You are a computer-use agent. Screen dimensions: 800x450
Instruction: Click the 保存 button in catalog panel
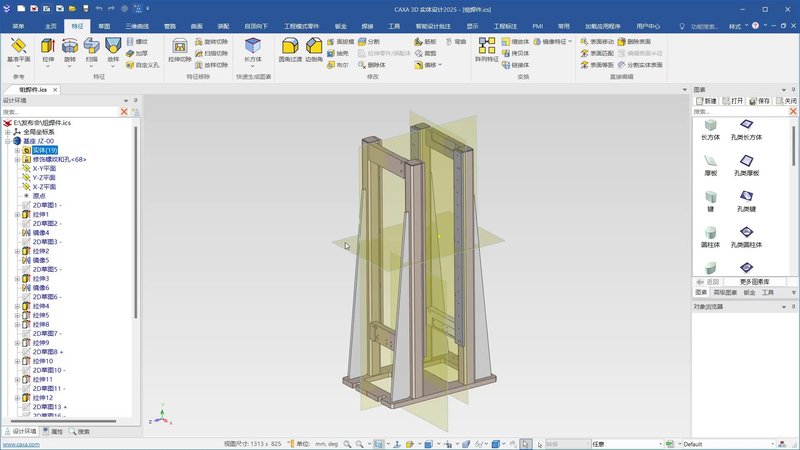(760, 101)
